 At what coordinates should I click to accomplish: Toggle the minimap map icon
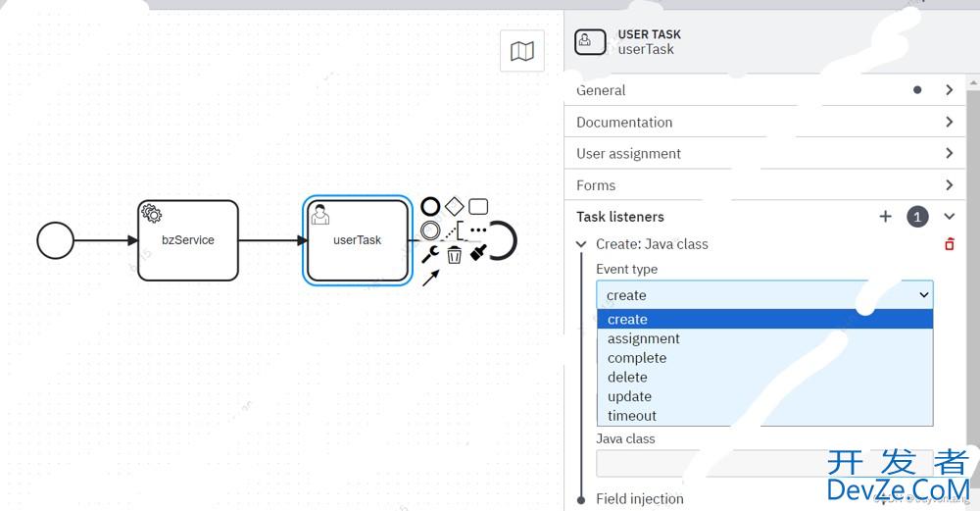tap(522, 51)
